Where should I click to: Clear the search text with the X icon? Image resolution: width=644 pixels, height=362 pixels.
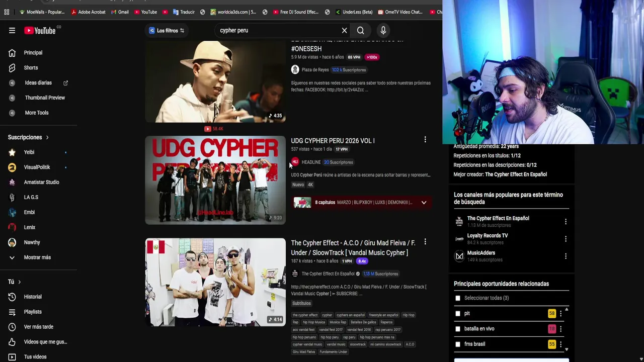[x=344, y=31]
